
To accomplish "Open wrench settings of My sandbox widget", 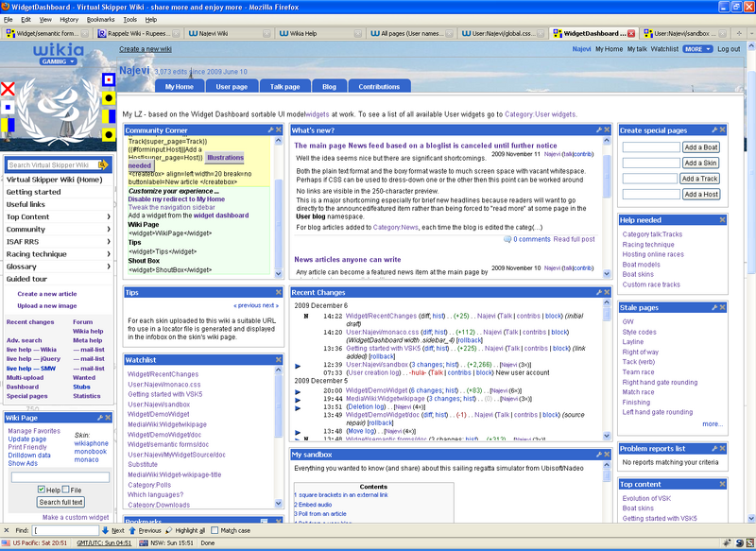I will 599,454.
